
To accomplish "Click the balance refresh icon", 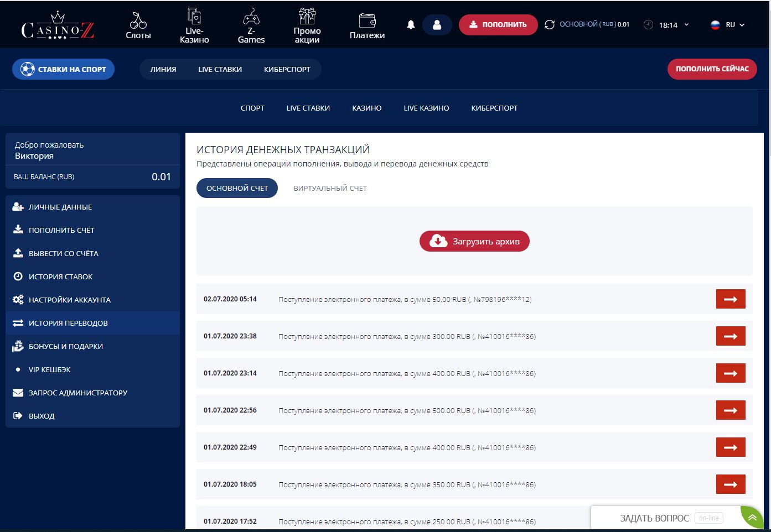I will [x=550, y=25].
